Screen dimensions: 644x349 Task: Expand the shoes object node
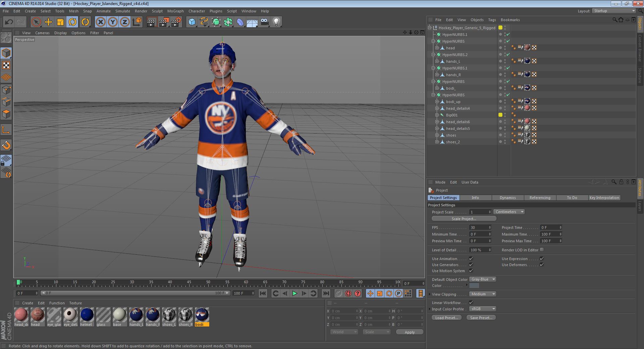[437, 135]
